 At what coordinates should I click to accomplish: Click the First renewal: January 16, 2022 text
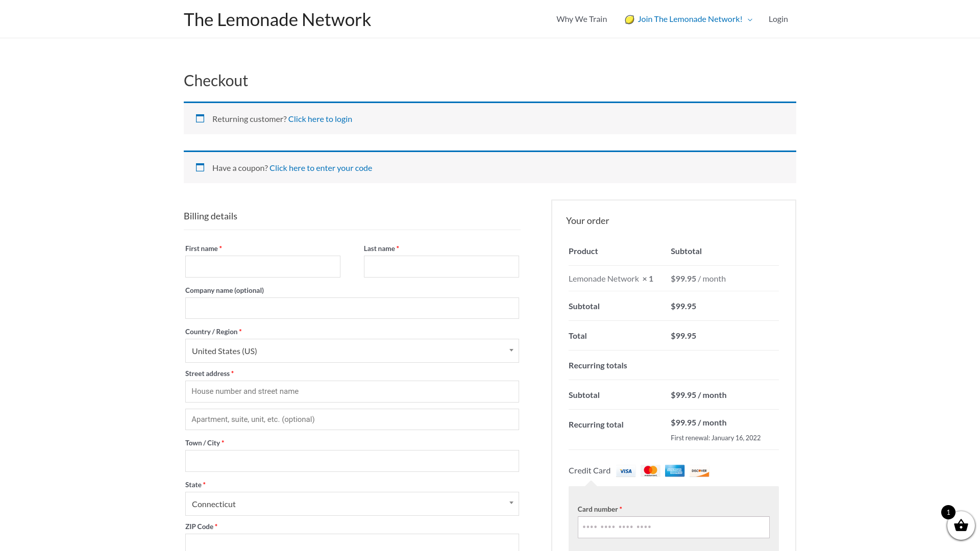pyautogui.click(x=716, y=438)
